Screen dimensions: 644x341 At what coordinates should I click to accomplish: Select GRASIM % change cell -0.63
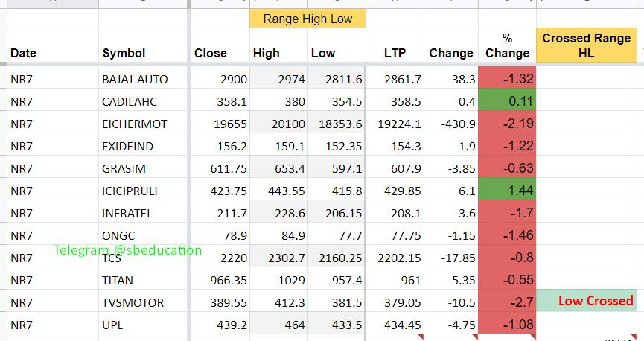(507, 168)
